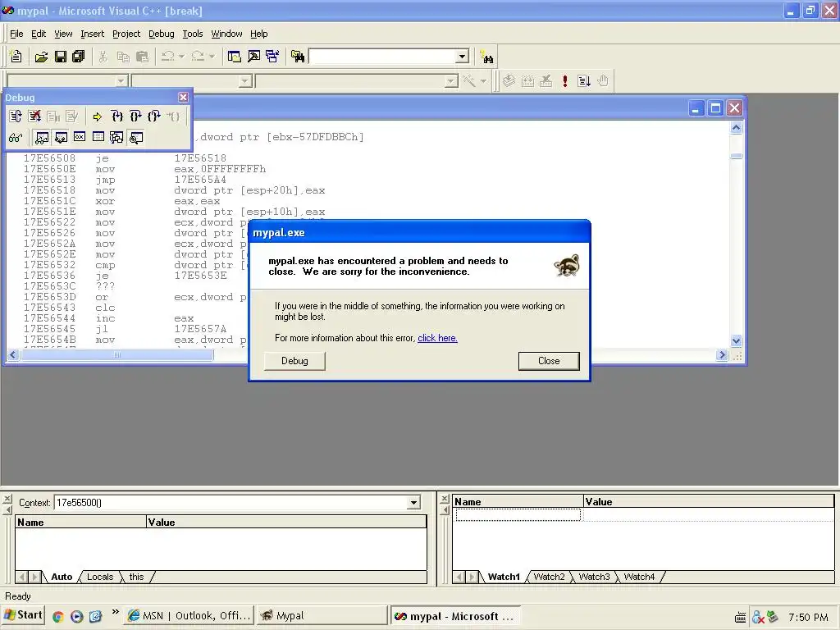Viewport: 840px width, 630px height.
Task: Open the WizardBar actions dropdown arrow
Action: pos(483,81)
